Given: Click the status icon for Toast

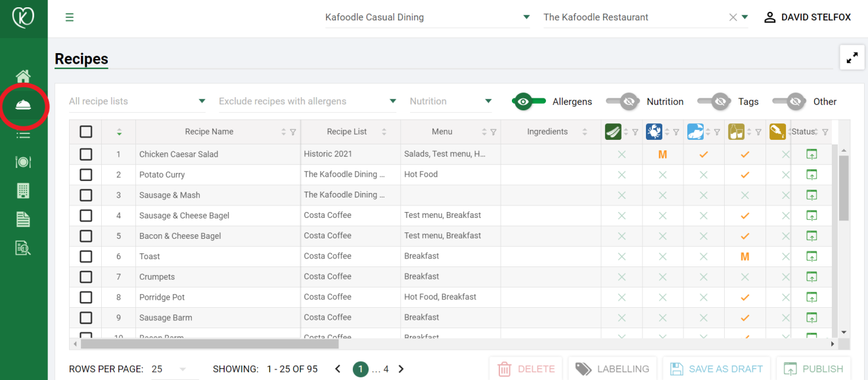Looking at the screenshot, I should (x=811, y=256).
